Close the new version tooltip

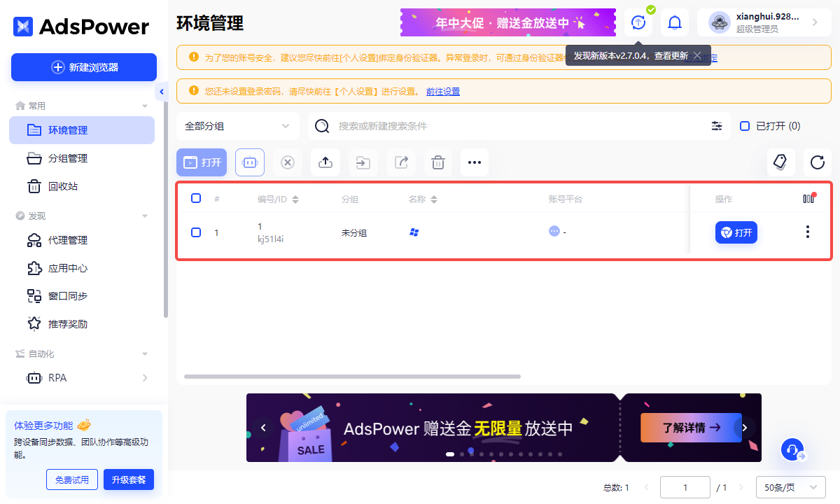697,55
